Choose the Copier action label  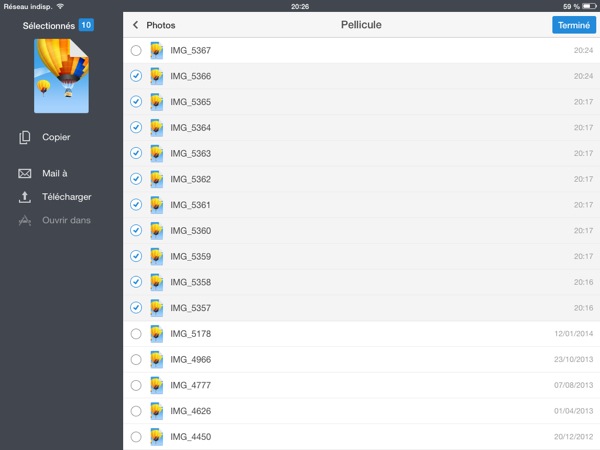click(56, 137)
